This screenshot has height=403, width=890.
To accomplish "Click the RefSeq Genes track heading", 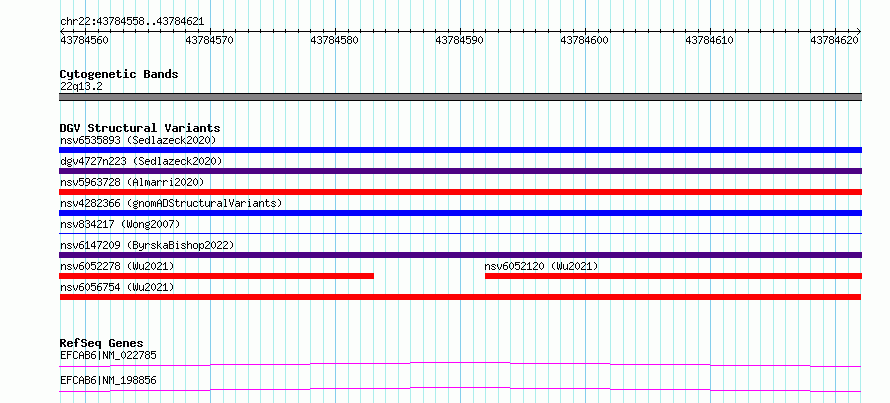I will [102, 343].
